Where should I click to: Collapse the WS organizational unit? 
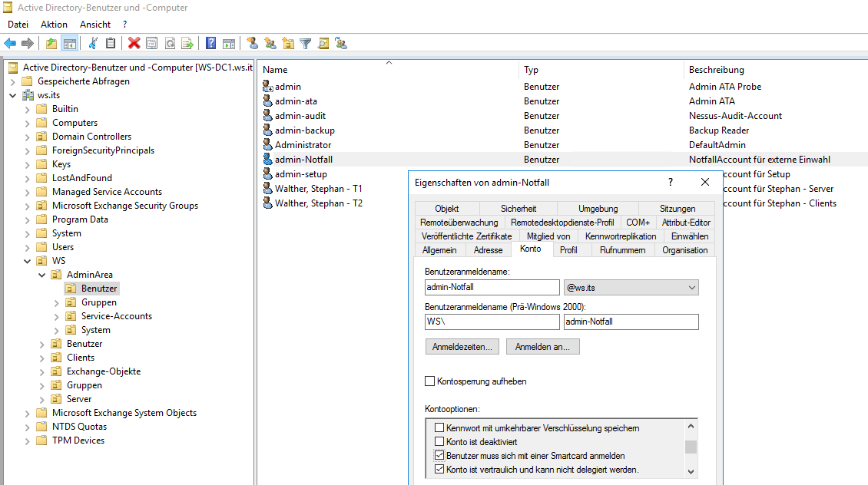click(x=27, y=260)
